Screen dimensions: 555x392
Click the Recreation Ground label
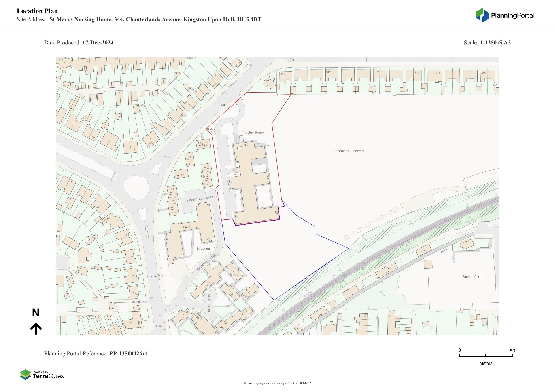point(347,151)
